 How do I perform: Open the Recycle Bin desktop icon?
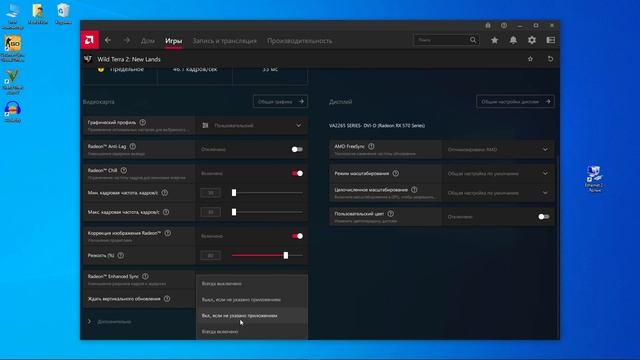tap(63, 14)
